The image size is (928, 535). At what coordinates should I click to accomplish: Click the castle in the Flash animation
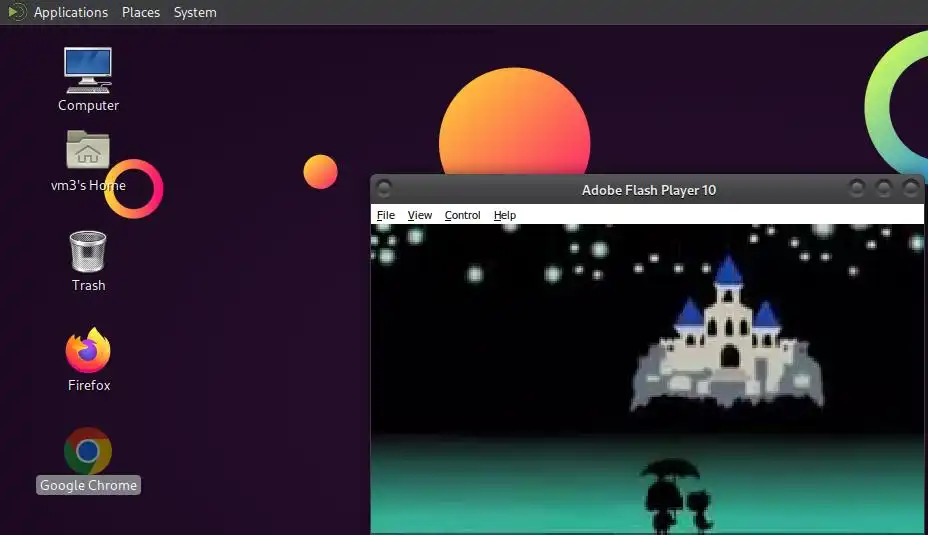click(x=727, y=334)
